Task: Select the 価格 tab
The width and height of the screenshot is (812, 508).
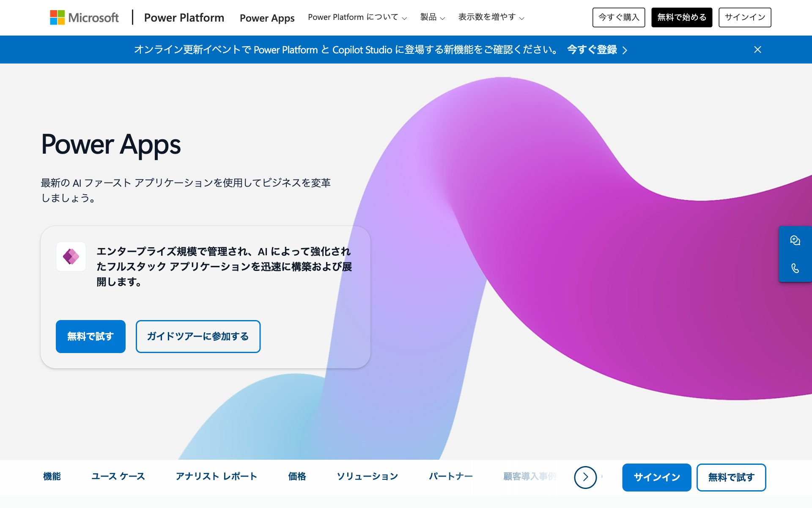Action: pyautogui.click(x=297, y=477)
